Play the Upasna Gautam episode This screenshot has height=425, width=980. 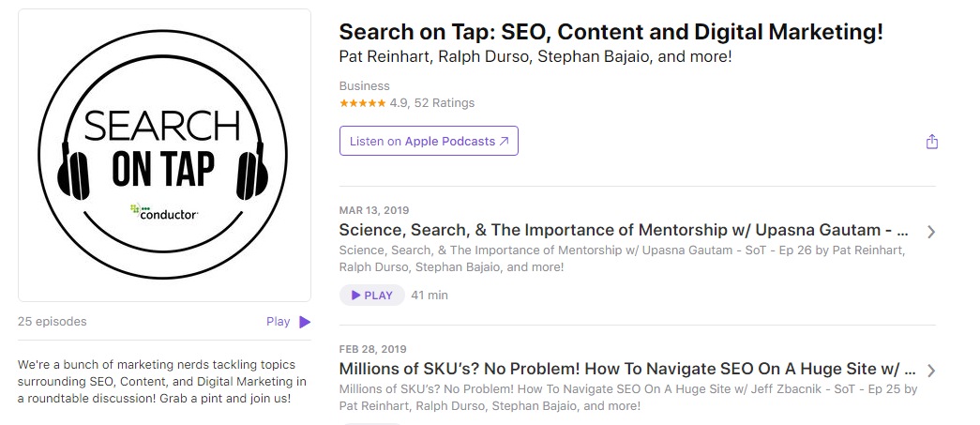click(x=372, y=295)
